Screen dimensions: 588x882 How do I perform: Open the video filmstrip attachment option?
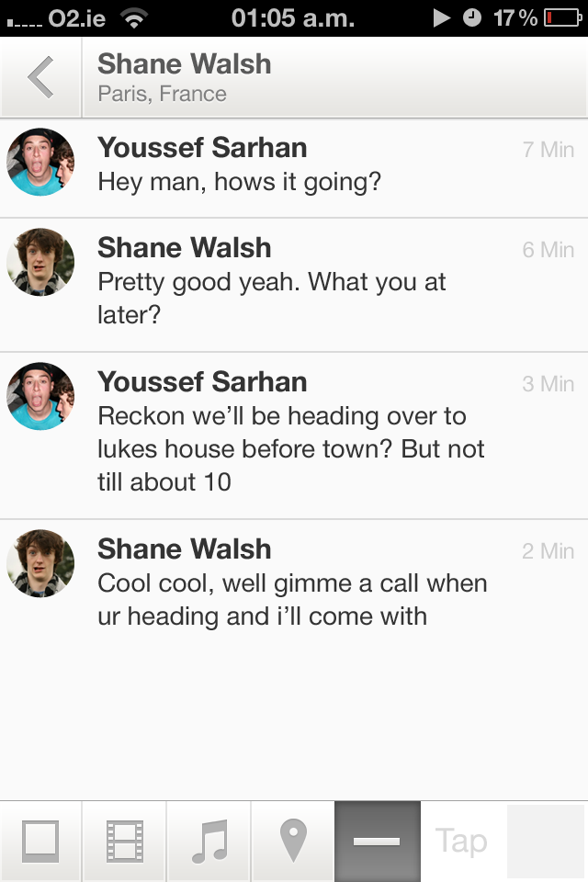pos(124,841)
